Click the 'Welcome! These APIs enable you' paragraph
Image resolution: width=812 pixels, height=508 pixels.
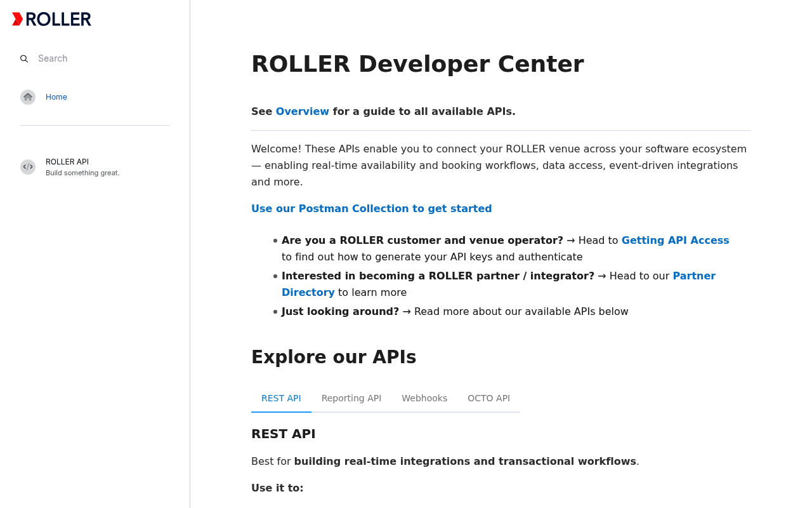click(499, 165)
